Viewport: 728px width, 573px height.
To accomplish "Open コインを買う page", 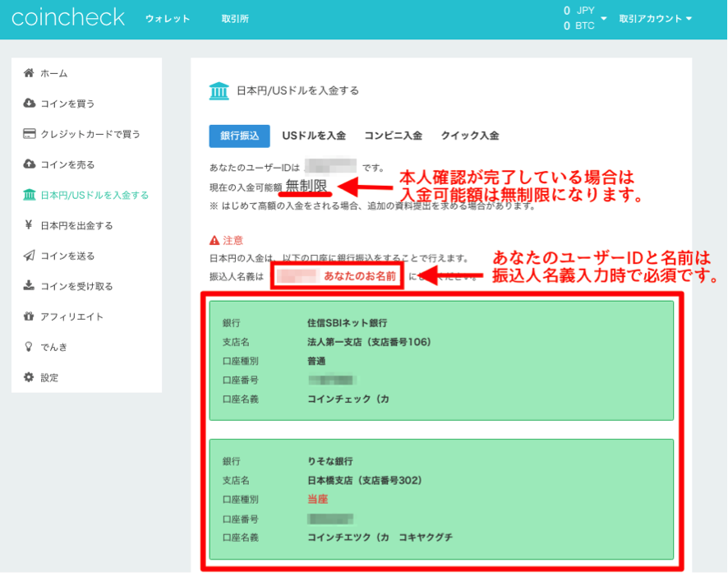I will point(67,104).
